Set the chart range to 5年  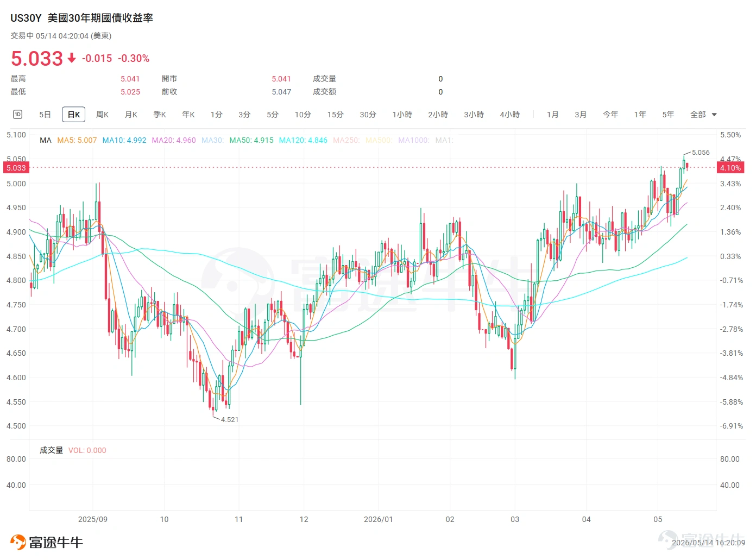669,115
